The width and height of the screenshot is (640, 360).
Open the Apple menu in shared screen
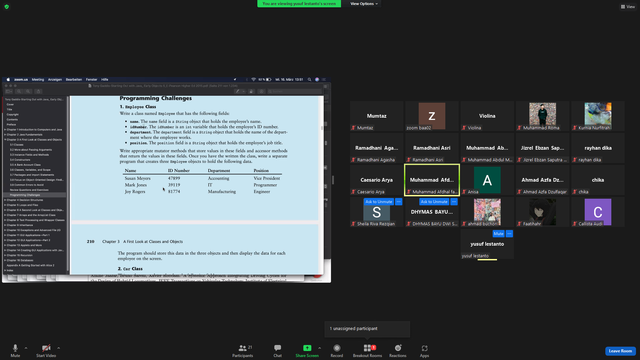pyautogui.click(x=8, y=80)
